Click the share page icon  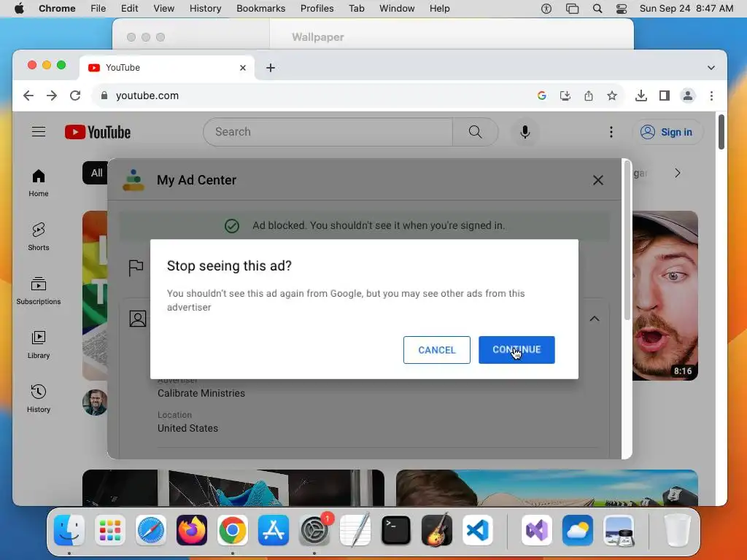click(589, 96)
